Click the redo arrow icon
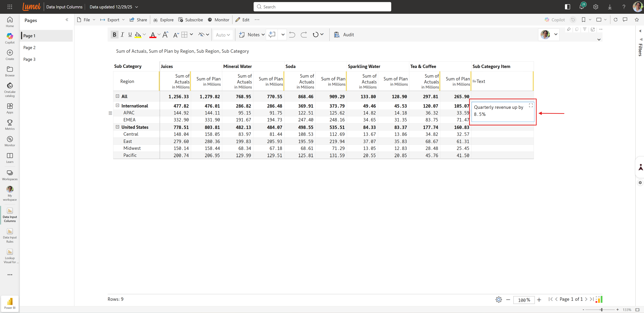 click(x=304, y=35)
